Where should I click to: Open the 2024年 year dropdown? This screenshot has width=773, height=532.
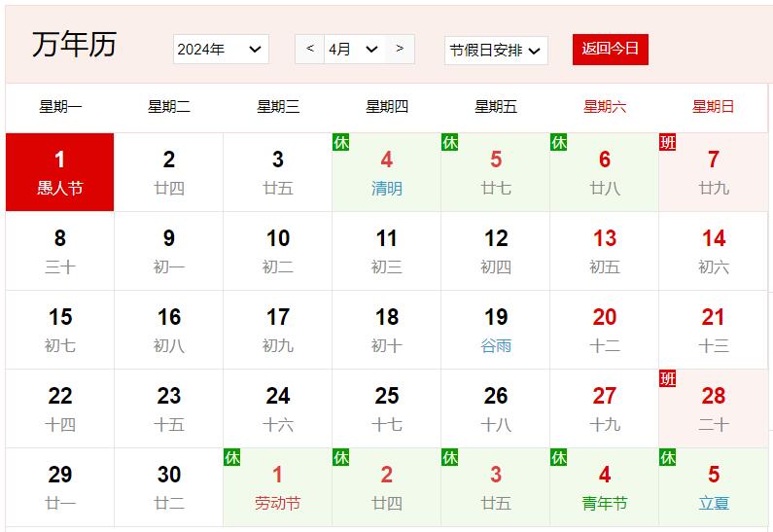[221, 50]
